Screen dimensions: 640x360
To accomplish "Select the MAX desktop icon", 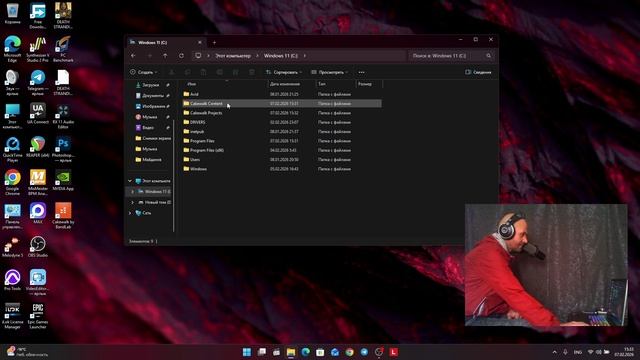I will (38, 213).
